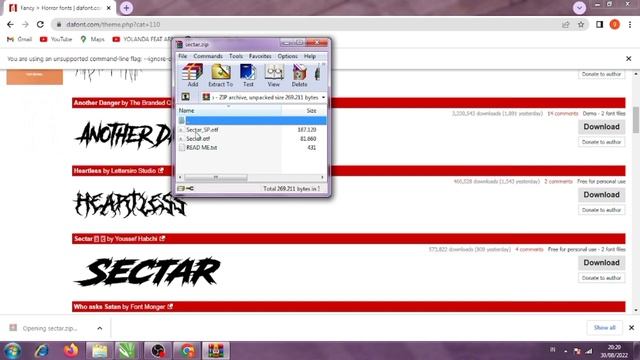Click the Delete icon in WinRAR
The image size is (640, 360).
pyautogui.click(x=299, y=75)
